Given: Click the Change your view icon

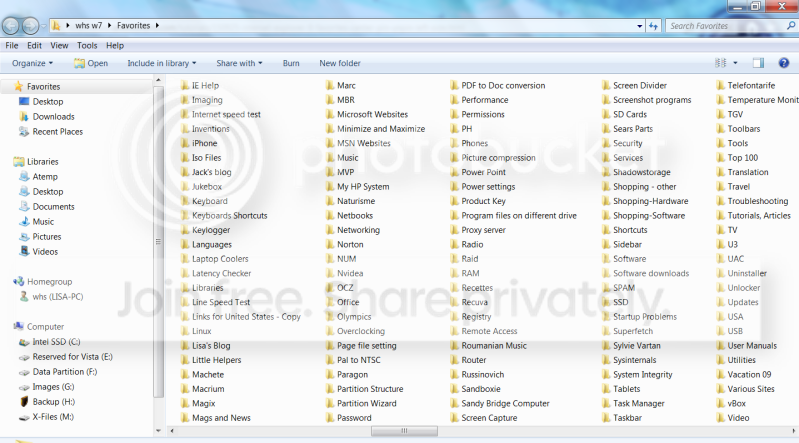Looking at the screenshot, I should tap(721, 63).
